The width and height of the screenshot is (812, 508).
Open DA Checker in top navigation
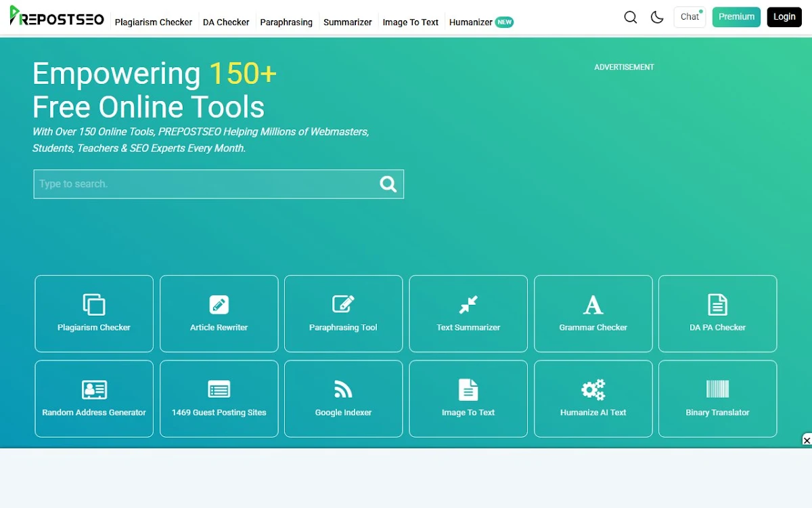click(x=226, y=22)
